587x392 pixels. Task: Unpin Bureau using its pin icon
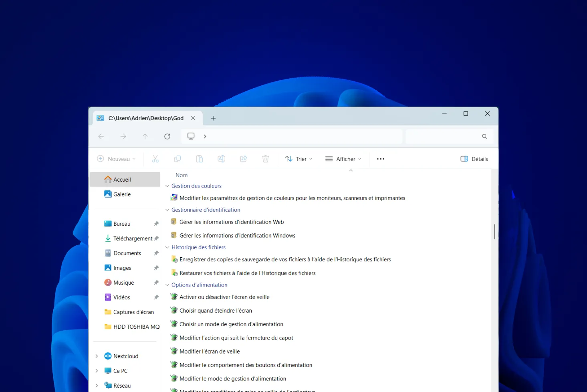click(x=156, y=224)
